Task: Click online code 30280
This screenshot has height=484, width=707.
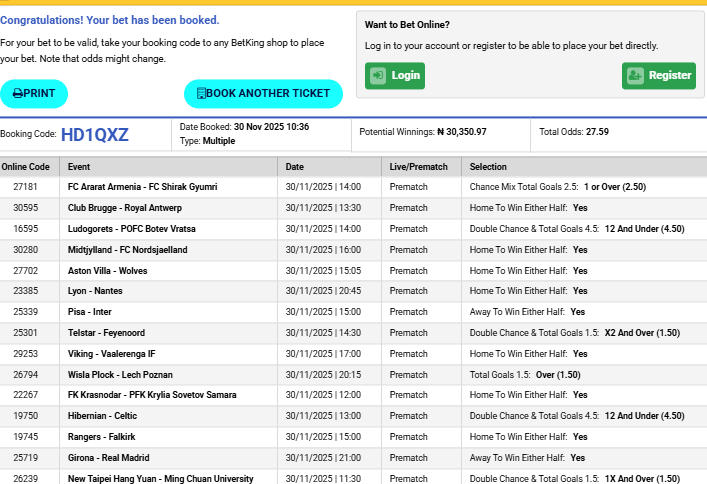Action: 25,250
